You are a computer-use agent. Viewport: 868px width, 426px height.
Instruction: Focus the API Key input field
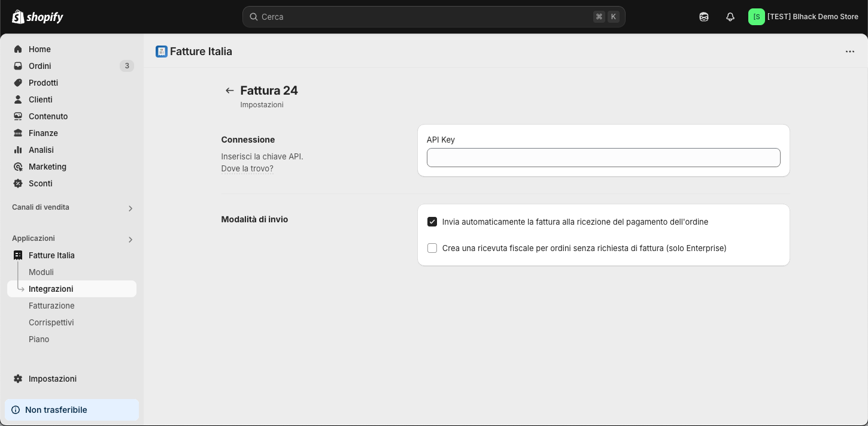(603, 158)
